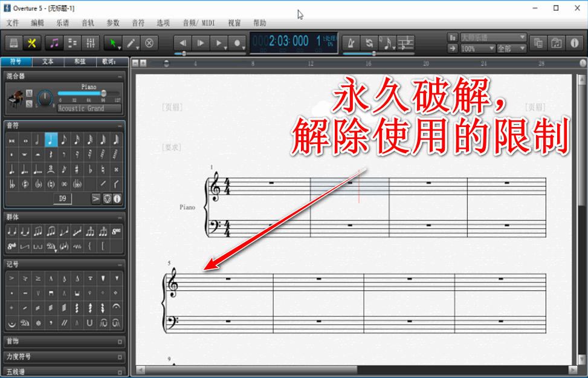
Task: Rewind playback with the back button
Action: coord(183,43)
